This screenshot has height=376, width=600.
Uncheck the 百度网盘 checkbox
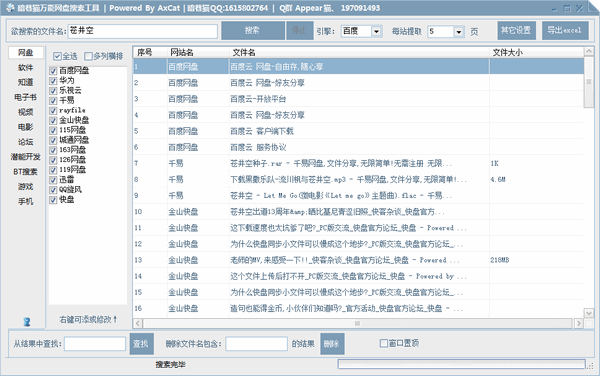coord(53,71)
